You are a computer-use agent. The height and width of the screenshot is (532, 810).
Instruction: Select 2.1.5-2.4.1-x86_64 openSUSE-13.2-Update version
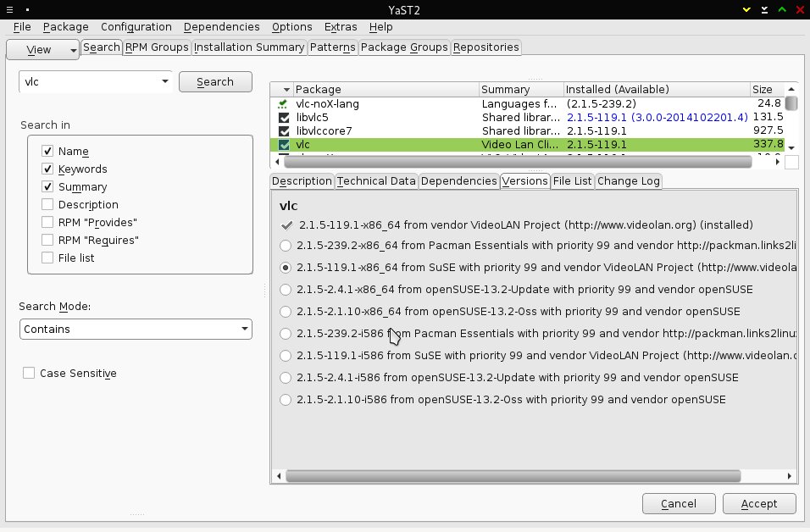click(286, 290)
